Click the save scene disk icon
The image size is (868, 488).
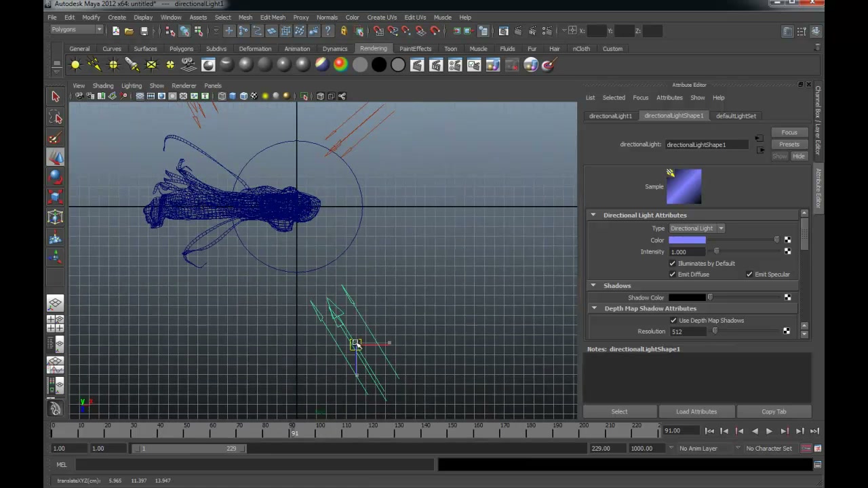(144, 30)
